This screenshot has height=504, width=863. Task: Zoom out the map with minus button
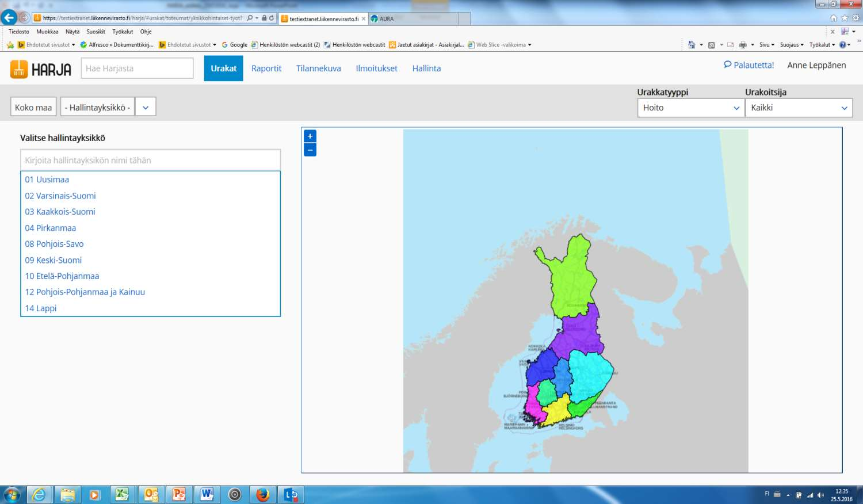click(x=310, y=150)
